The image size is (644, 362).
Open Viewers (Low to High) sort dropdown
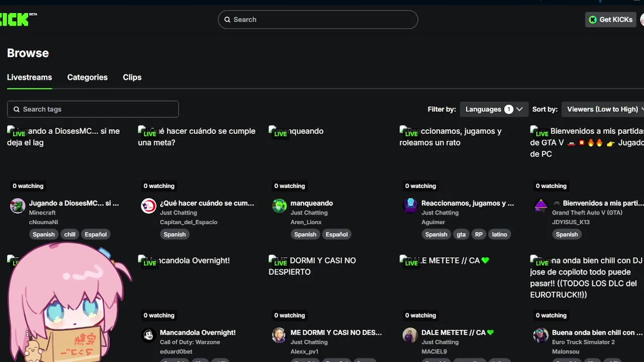tap(603, 109)
